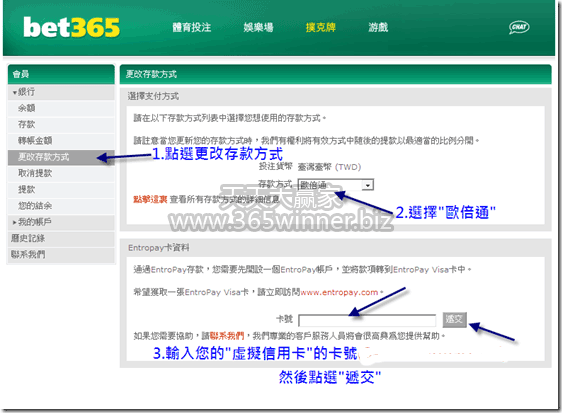Screen dimensions: 562x413
Task: Open 您的結余 your balance item
Action: 61,206
